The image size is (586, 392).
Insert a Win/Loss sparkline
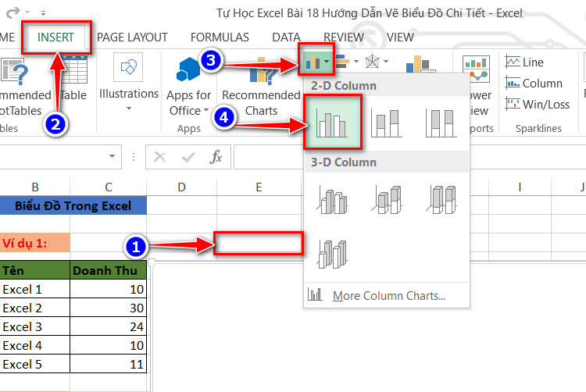[537, 104]
